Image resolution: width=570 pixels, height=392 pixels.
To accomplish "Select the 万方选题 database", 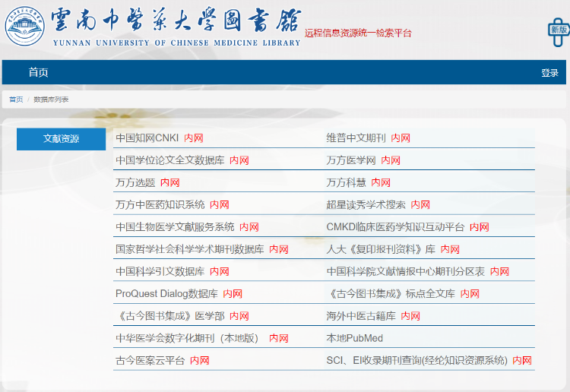I will pos(135,182).
